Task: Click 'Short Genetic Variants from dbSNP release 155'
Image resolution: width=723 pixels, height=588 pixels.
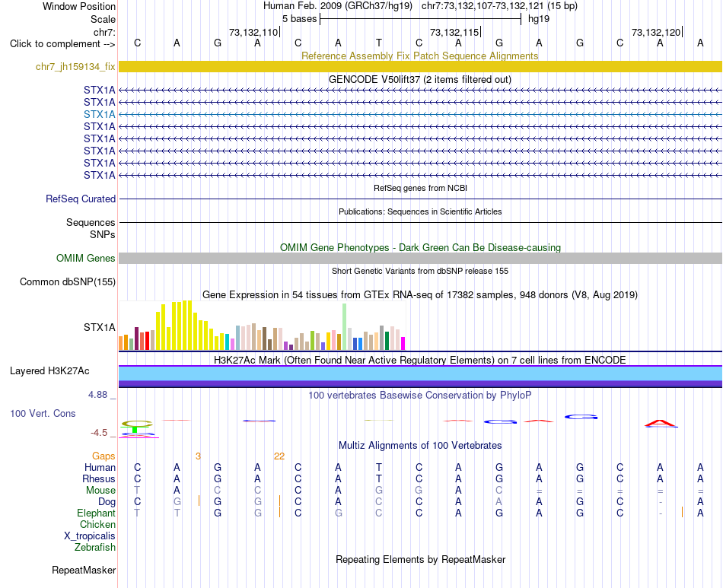Action: pos(420,271)
